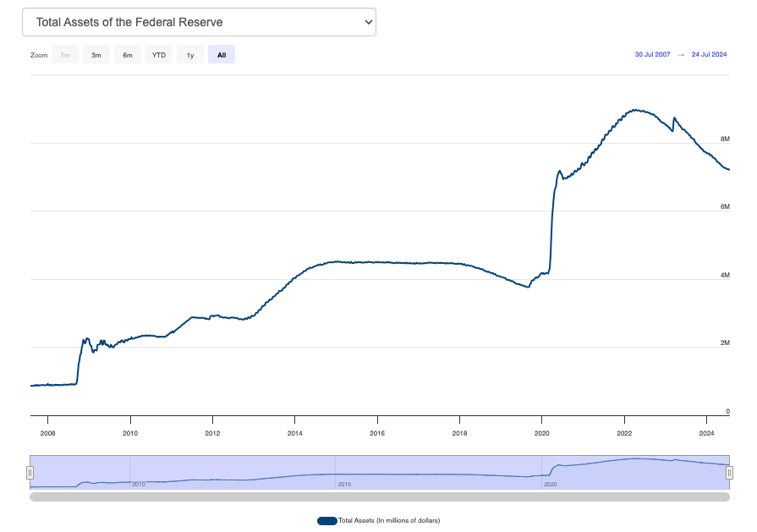Edit the end date 24 Jul 2024
Image resolution: width=757 pixels, height=532 pixels.
point(709,55)
